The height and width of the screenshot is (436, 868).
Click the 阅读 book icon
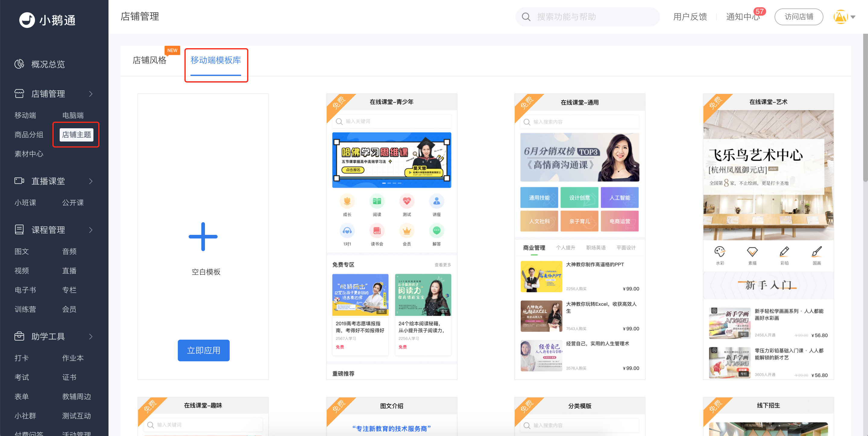click(377, 201)
